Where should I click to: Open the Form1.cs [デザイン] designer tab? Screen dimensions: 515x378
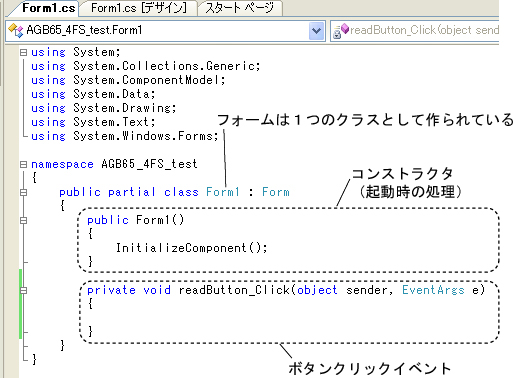[x=138, y=8]
